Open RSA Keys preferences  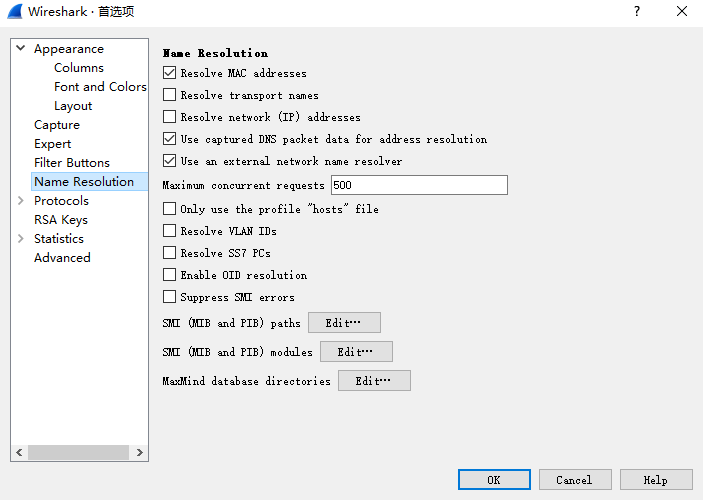[x=61, y=220]
